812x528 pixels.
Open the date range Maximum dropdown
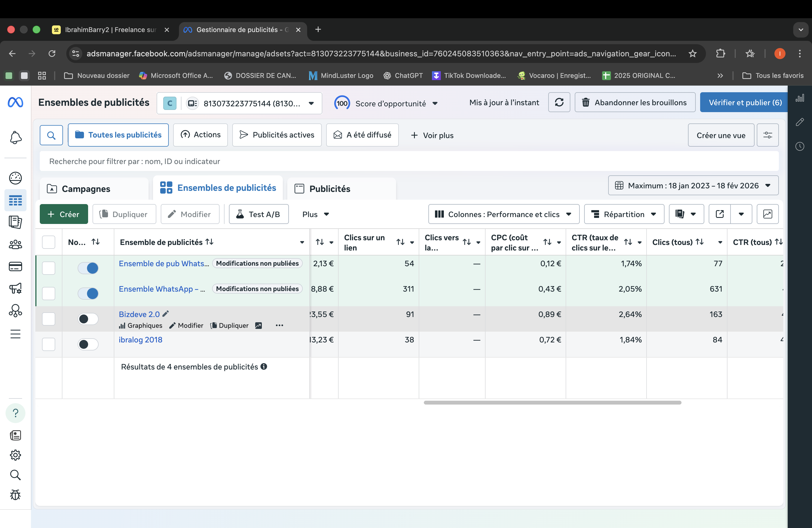coord(693,186)
